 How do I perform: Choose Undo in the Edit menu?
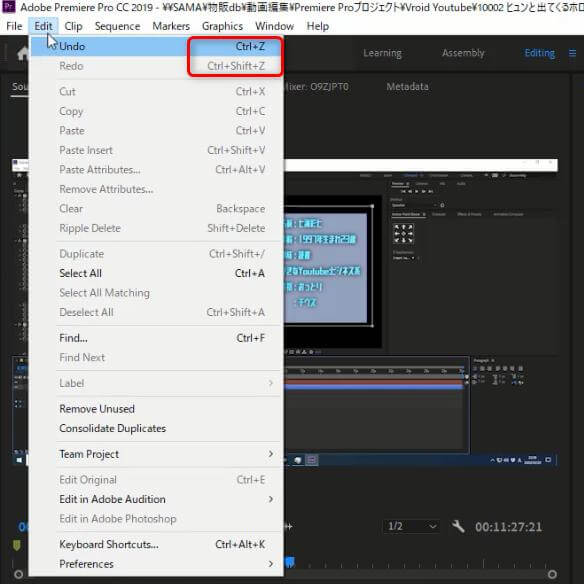[156, 46]
